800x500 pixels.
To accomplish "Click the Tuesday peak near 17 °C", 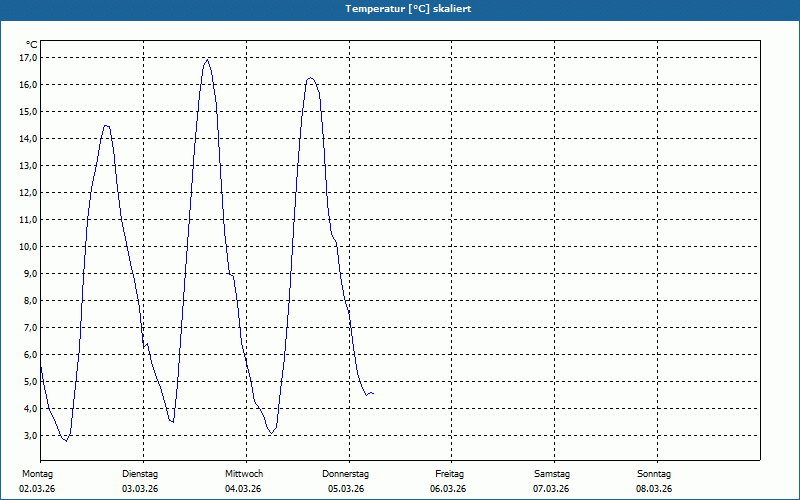I will 207,60.
